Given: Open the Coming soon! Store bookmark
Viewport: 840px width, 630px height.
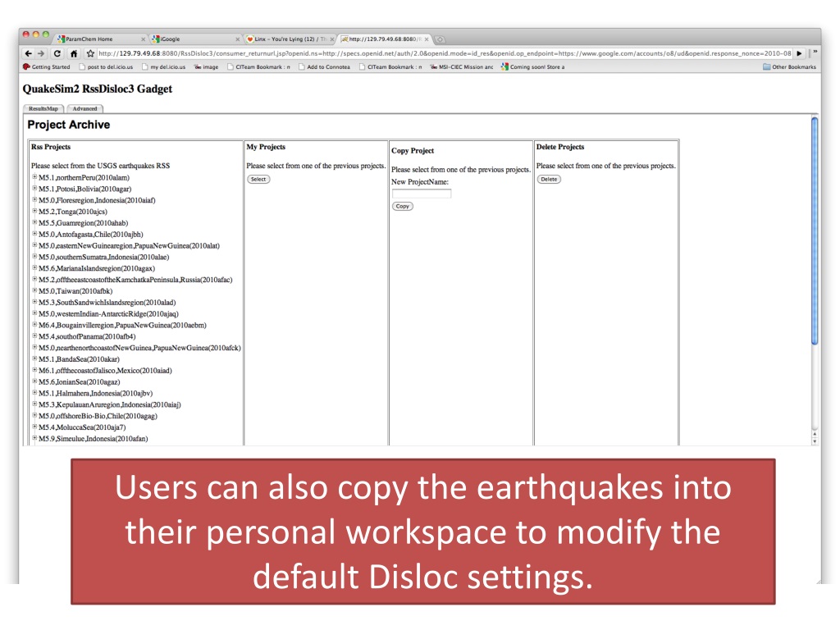Looking at the screenshot, I should [x=532, y=67].
